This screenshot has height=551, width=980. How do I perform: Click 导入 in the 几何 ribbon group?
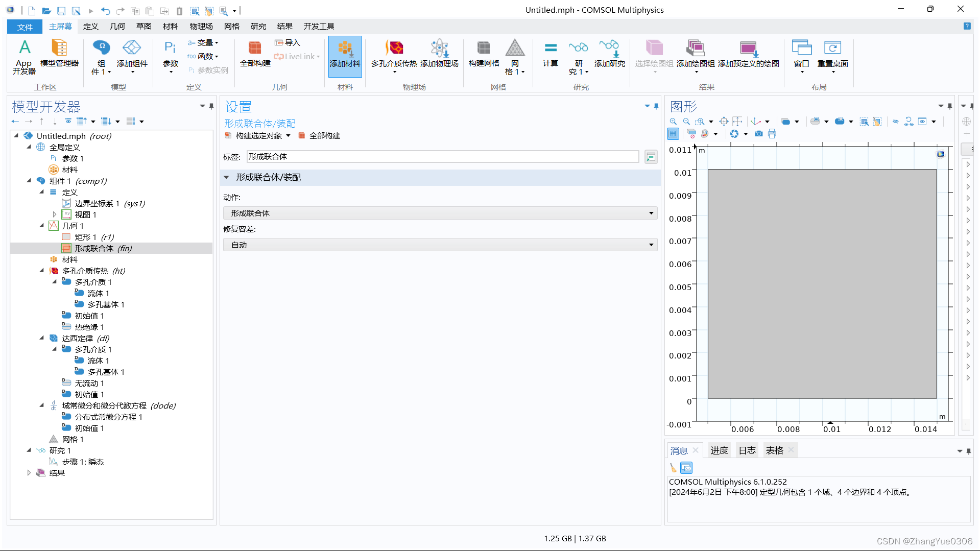(288, 43)
